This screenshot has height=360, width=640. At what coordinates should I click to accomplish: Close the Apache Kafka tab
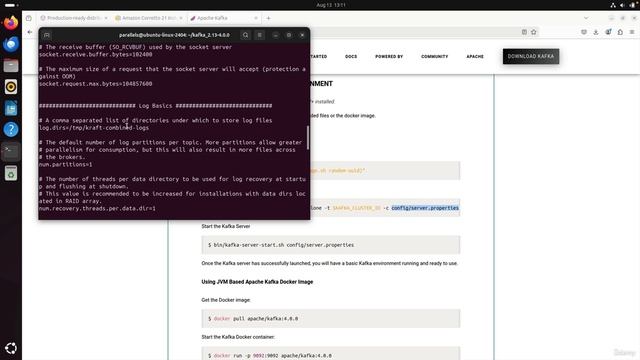pos(256,18)
